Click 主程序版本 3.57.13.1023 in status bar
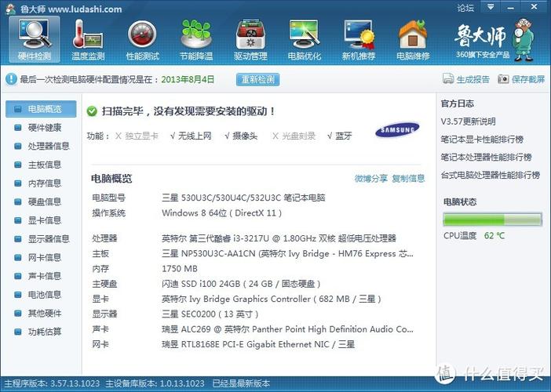This screenshot has width=551, height=392. [52, 383]
